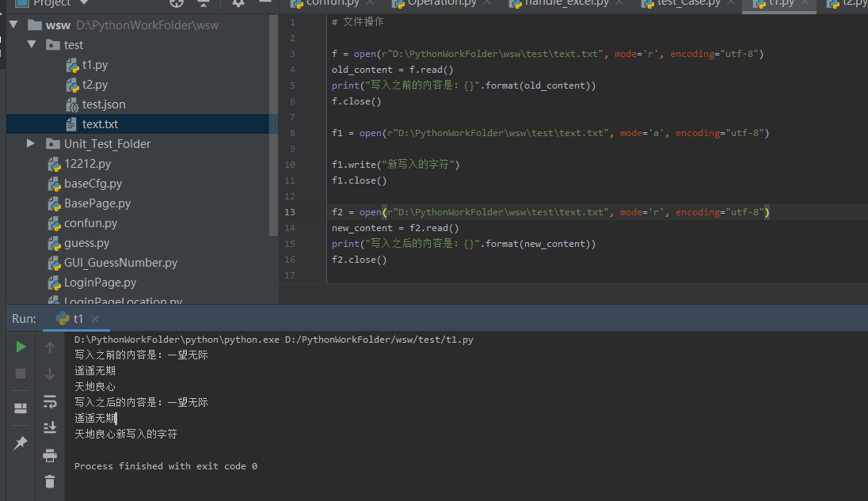
Task: Click console line '天地良心新写入的字符'
Action: coord(126,434)
